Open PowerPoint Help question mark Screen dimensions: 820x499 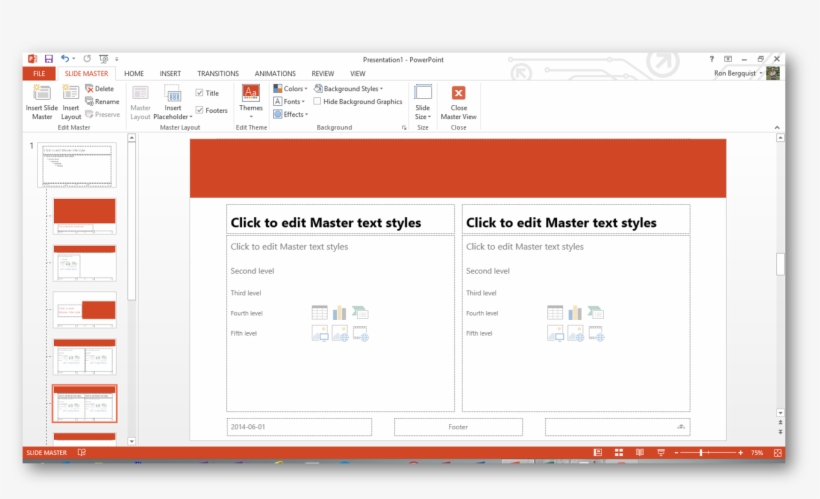pyautogui.click(x=711, y=59)
